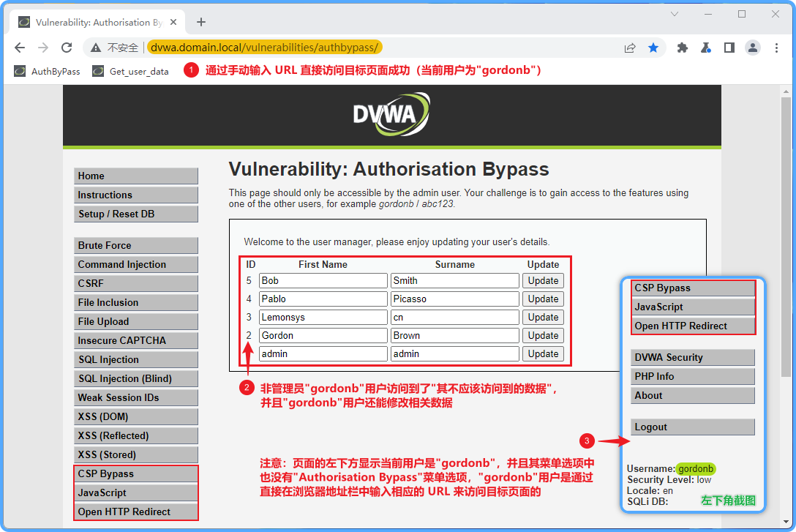Go forward to the next page
Screen dimensions: 796x532
click(x=43, y=48)
